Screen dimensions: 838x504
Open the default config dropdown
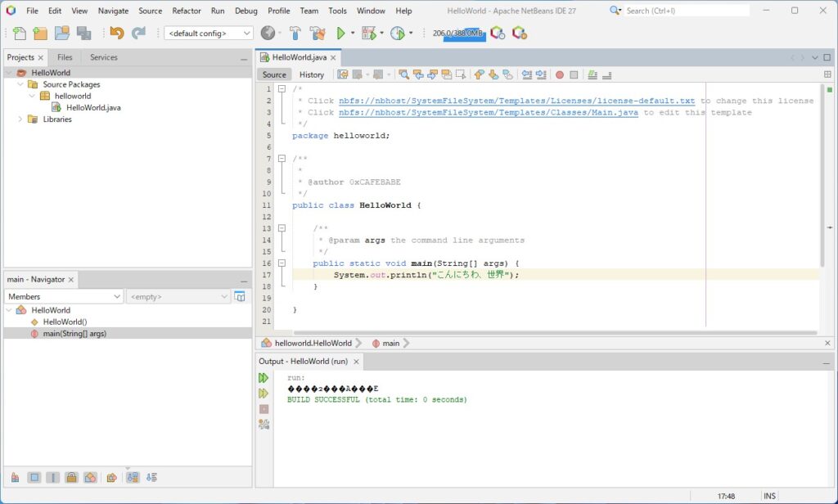click(x=209, y=34)
